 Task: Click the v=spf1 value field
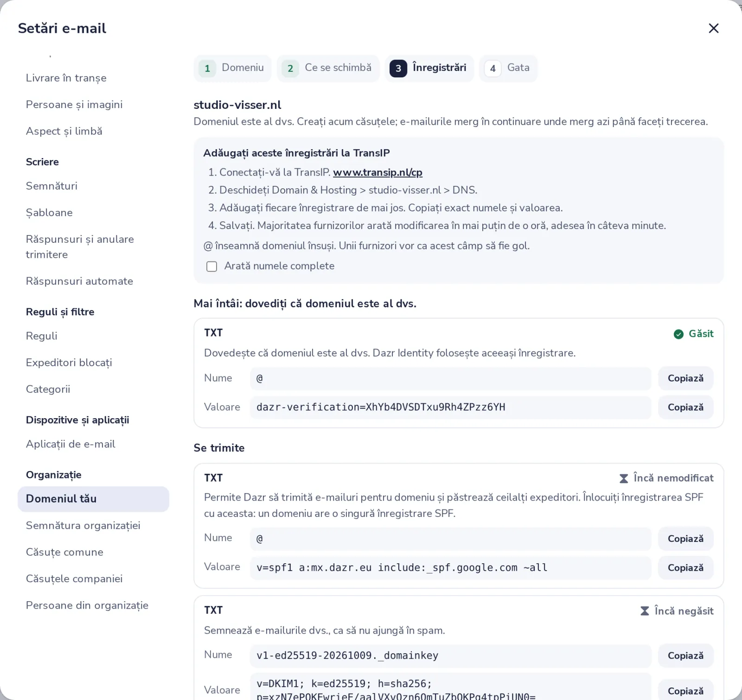point(451,568)
